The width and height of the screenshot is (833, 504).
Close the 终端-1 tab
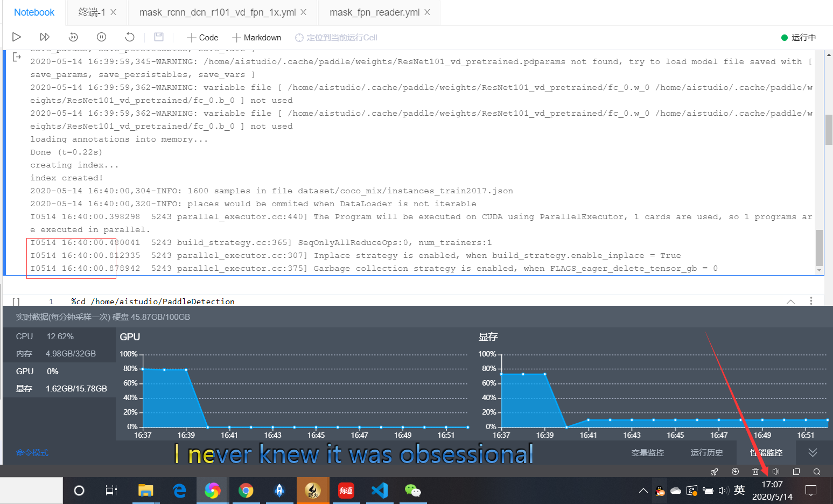pos(114,12)
